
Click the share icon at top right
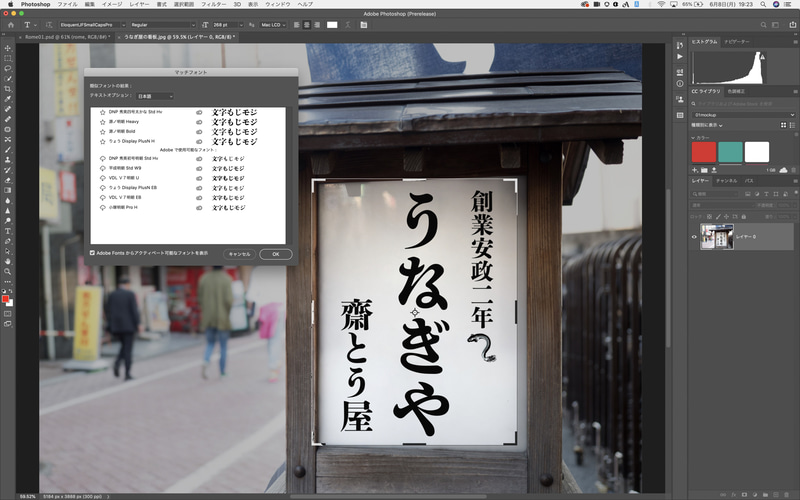click(x=792, y=24)
